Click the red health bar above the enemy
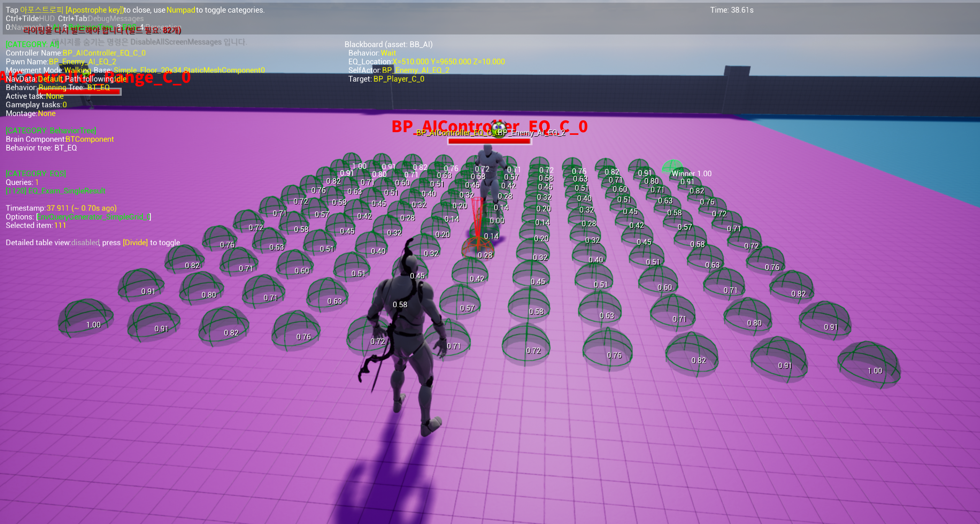The height and width of the screenshot is (524, 980). 489,141
